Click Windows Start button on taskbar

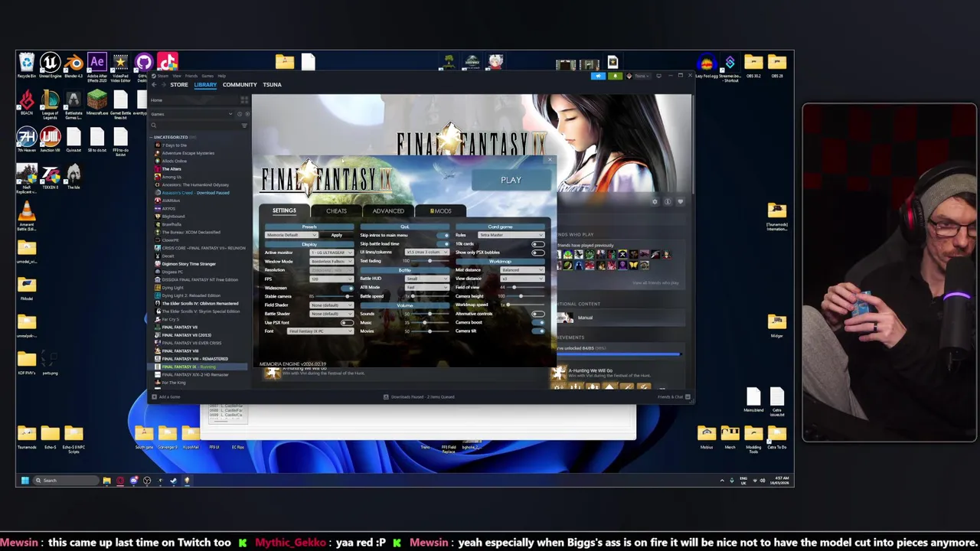pyautogui.click(x=24, y=481)
